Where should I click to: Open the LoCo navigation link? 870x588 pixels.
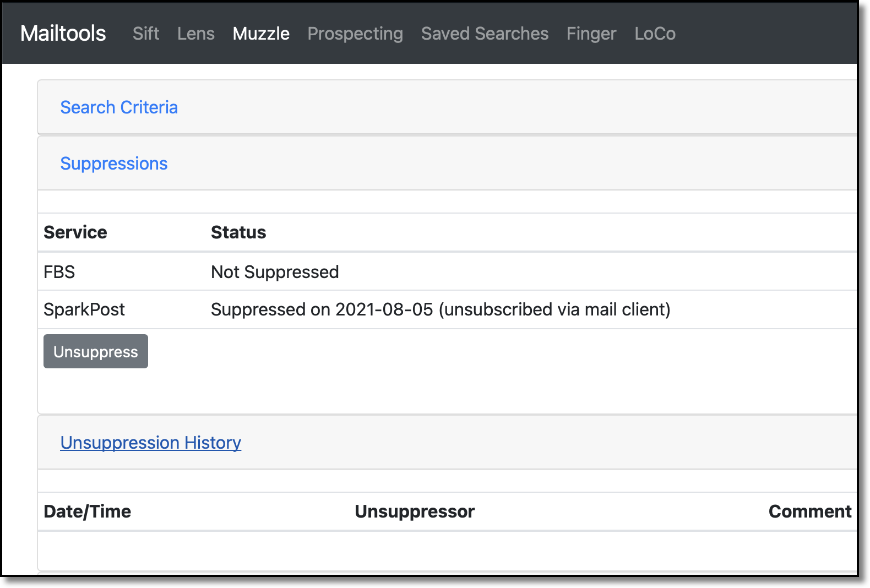(655, 34)
